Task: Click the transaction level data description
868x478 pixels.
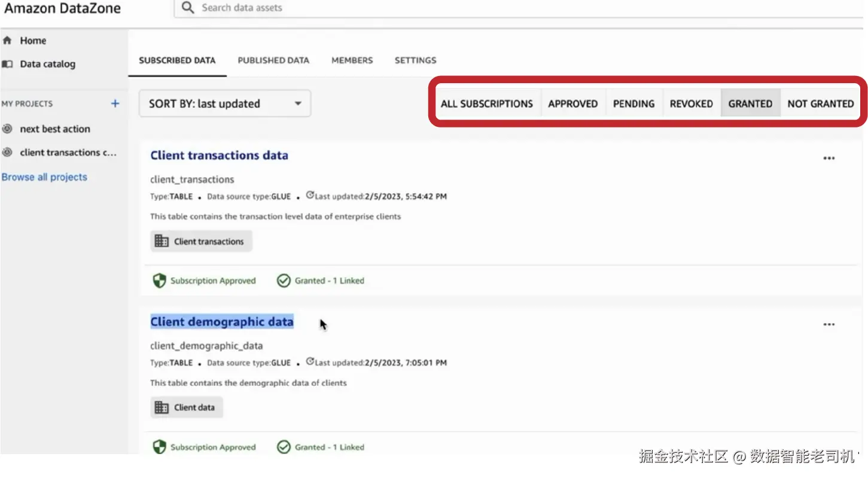Action: click(275, 217)
